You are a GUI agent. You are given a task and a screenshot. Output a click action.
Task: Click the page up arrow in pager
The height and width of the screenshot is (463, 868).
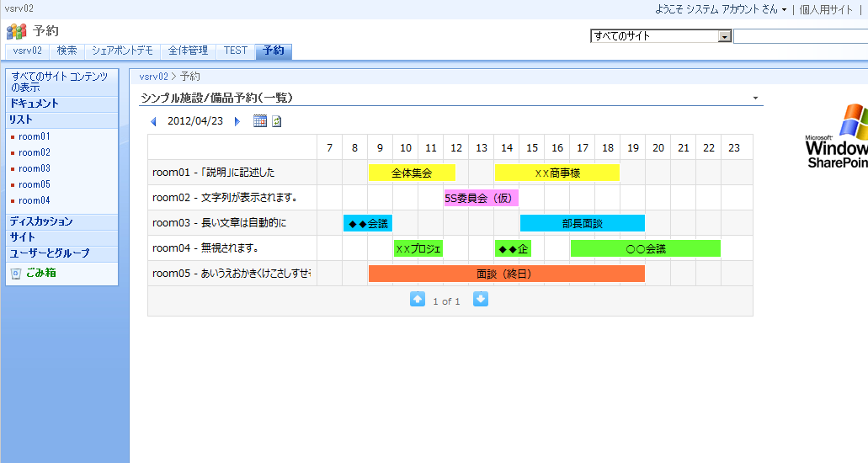tap(418, 300)
